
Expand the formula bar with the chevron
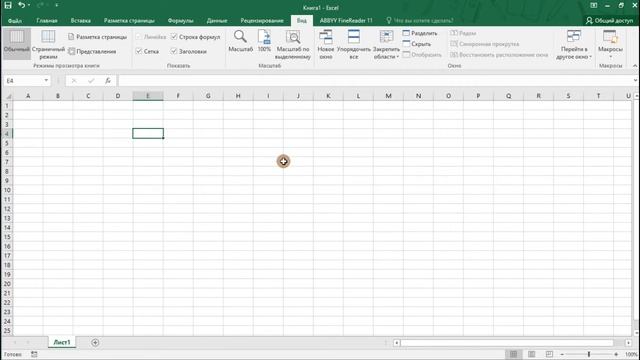(x=635, y=80)
